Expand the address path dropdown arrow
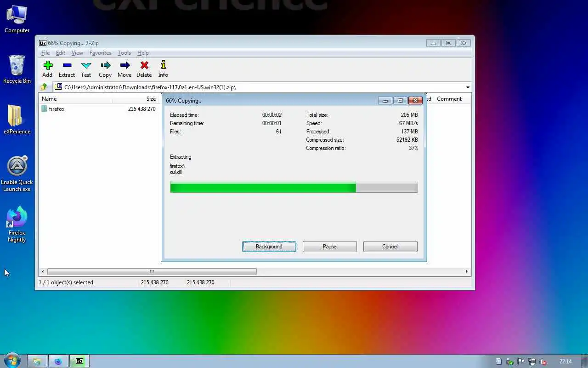The height and width of the screenshot is (368, 588). tap(468, 87)
